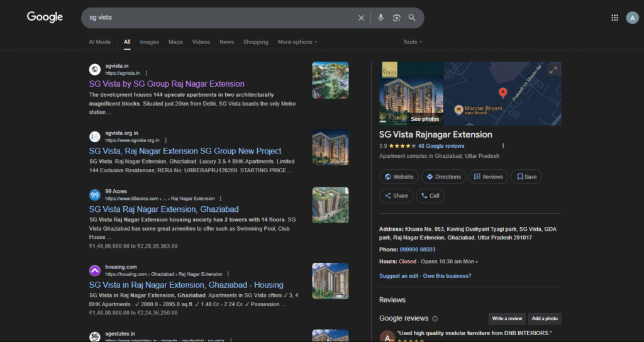
Task: Click into the search input field
Action: click(220, 18)
